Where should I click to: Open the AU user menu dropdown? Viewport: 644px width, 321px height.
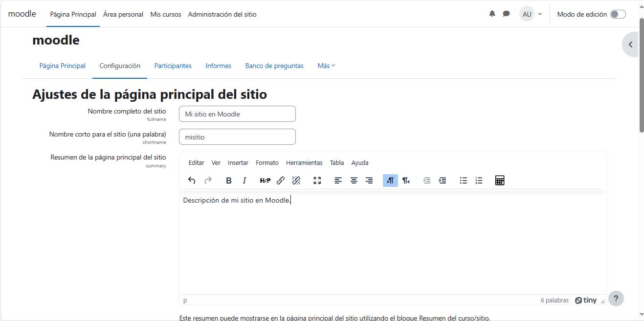[531, 14]
